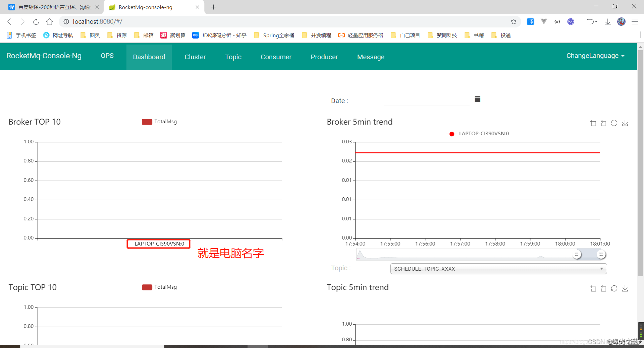The image size is (644, 348).
Task: Click the browser home icon
Action: point(50,22)
